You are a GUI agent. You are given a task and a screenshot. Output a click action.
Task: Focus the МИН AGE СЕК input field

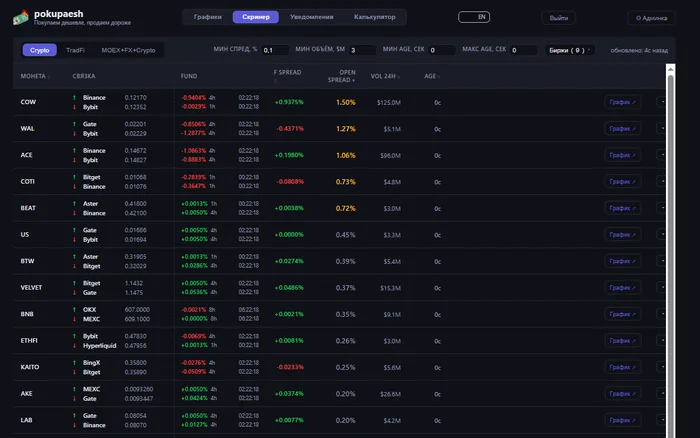click(x=442, y=50)
